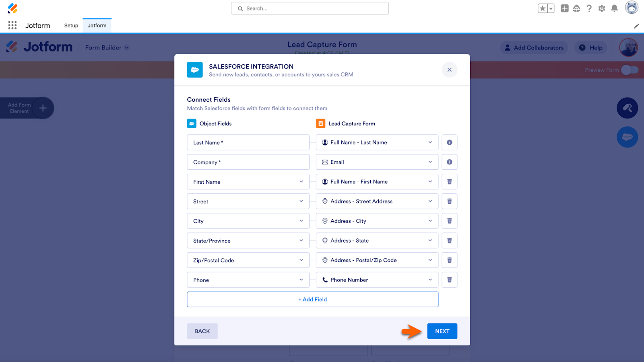Click the + Add Field button
The width and height of the screenshot is (644, 362).
point(312,299)
